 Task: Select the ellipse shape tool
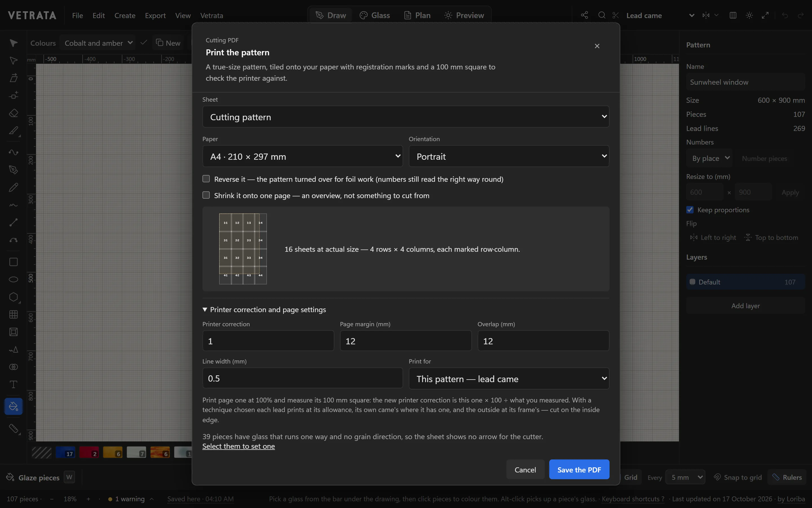click(x=14, y=279)
